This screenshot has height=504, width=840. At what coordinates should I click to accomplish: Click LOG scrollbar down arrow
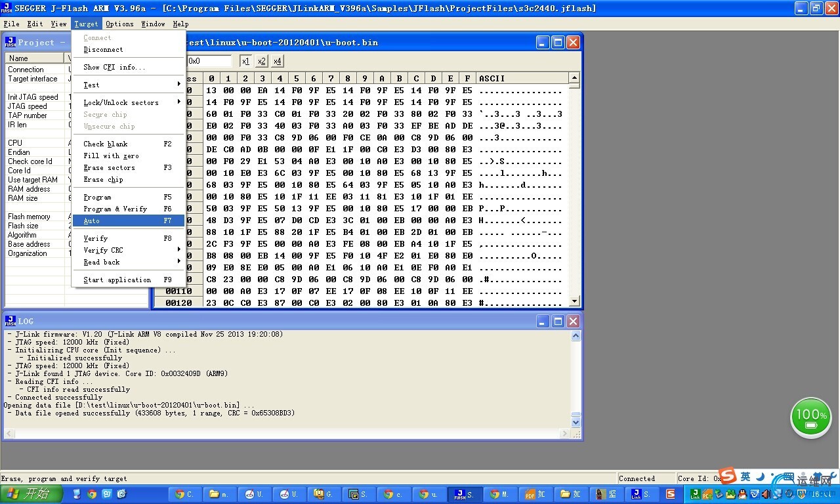click(x=576, y=423)
